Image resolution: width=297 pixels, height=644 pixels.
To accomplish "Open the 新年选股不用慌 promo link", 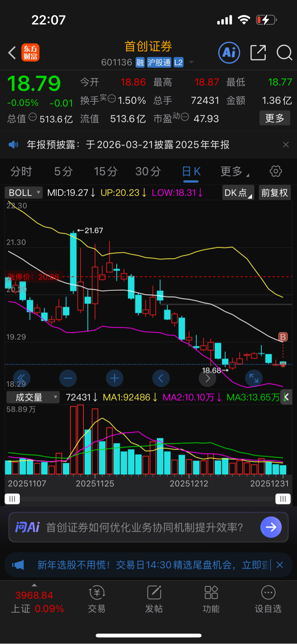I will coord(154,565).
